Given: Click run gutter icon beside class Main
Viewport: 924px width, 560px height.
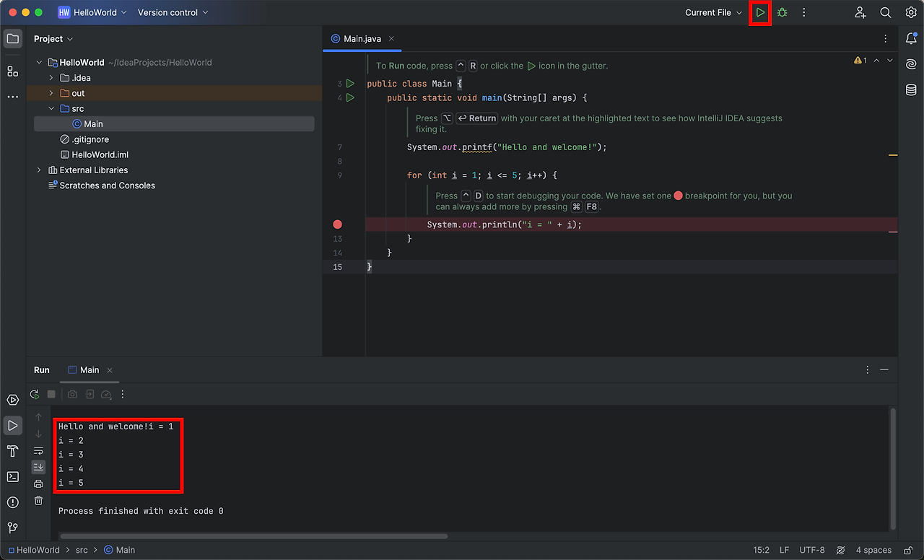Looking at the screenshot, I should click(350, 84).
